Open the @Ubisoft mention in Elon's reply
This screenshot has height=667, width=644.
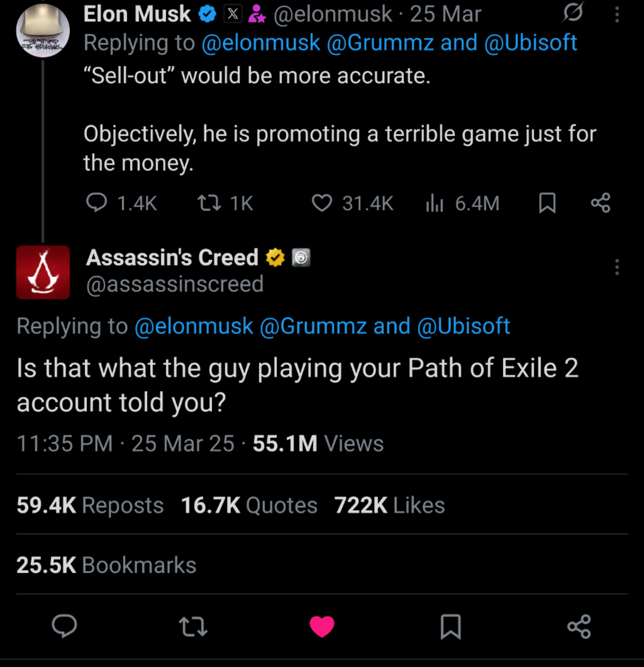(530, 43)
